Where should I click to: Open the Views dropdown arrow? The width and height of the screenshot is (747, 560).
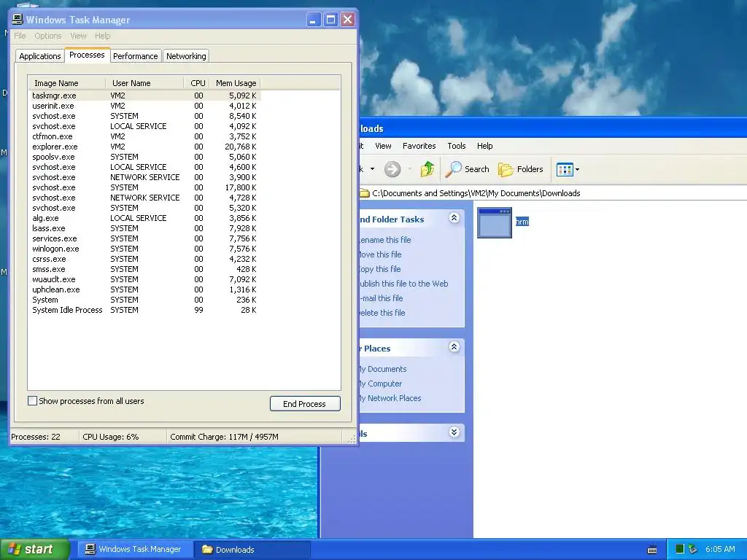click(578, 169)
